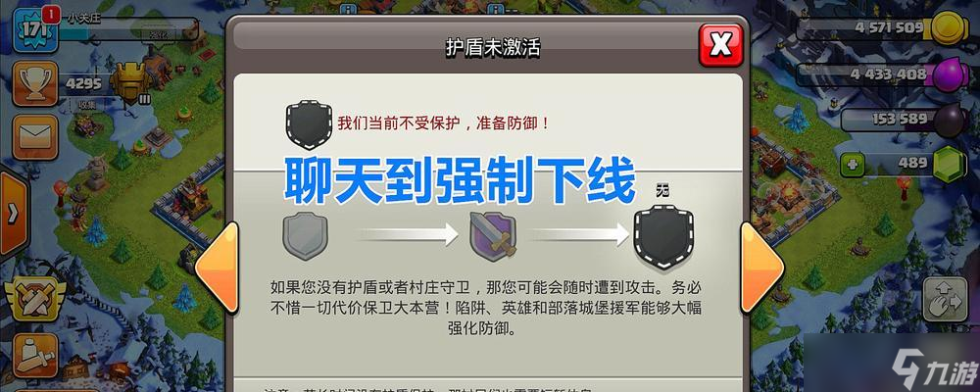Tap the layout swap hand icon
980x392 pixels.
pyautogui.click(x=945, y=300)
